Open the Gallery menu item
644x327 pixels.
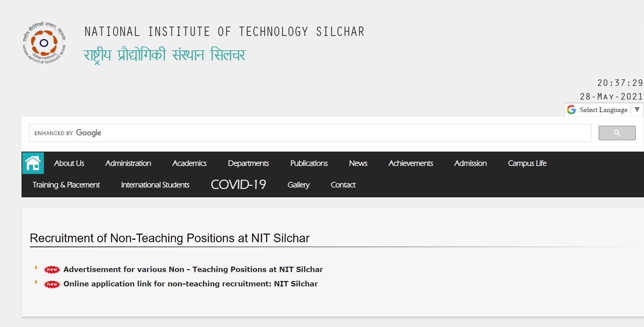pos(298,185)
